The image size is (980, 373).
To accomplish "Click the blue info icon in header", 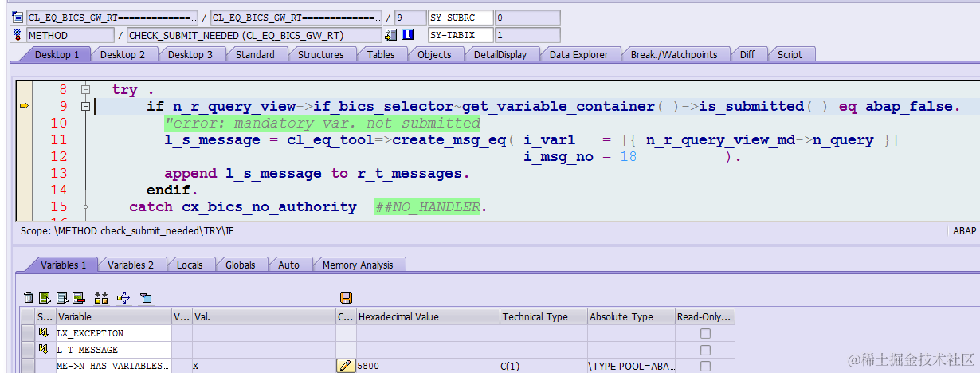I will click(408, 34).
